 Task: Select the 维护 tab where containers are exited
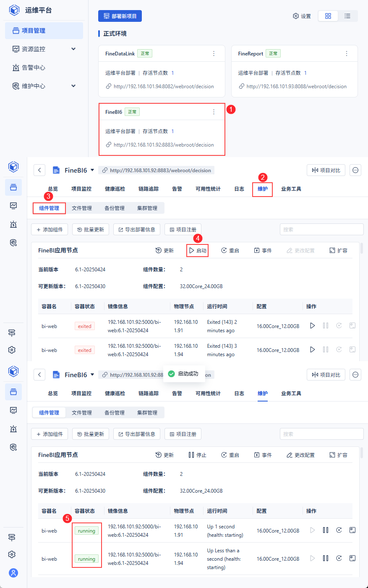(263, 189)
